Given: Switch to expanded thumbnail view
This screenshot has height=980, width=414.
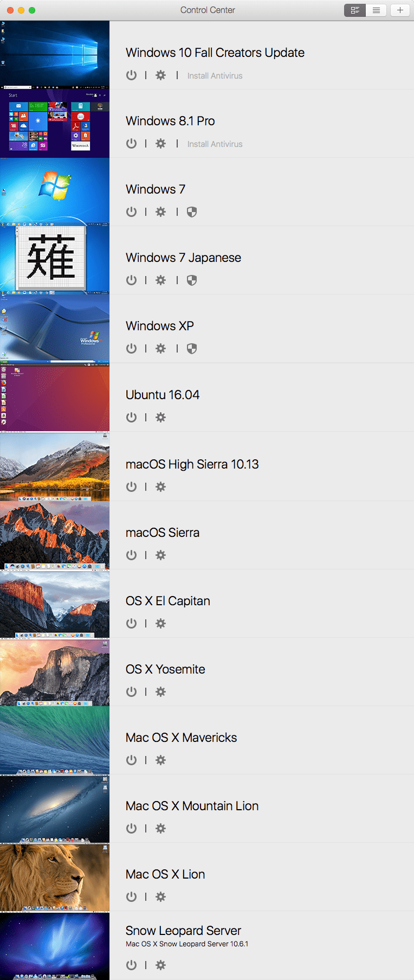Looking at the screenshot, I should pyautogui.click(x=355, y=10).
